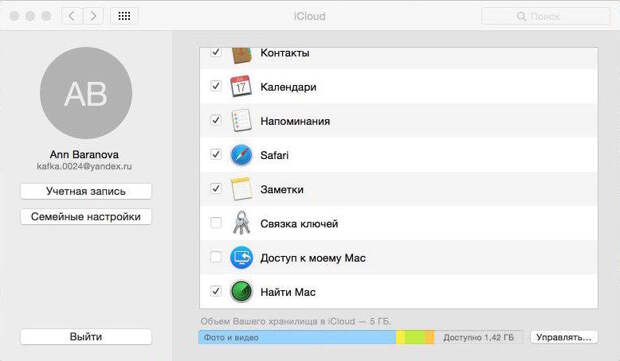Click the Напоминания label

(295, 121)
